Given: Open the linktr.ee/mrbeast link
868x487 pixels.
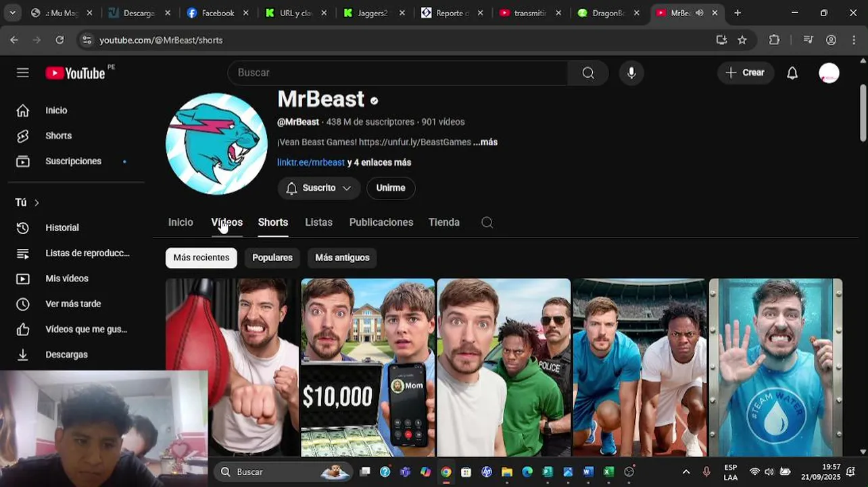Looking at the screenshot, I should click(x=311, y=162).
